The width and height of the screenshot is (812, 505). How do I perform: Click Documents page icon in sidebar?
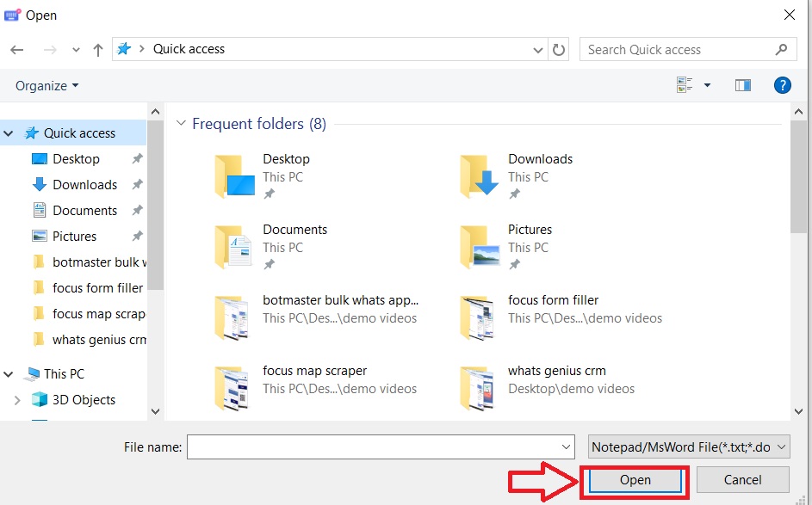(x=40, y=210)
